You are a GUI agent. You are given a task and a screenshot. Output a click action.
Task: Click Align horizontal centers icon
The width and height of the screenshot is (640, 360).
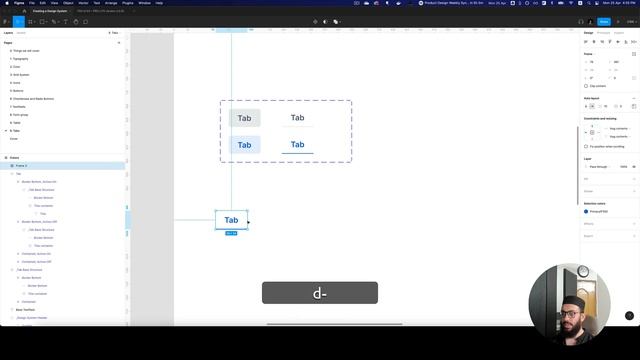(594, 42)
